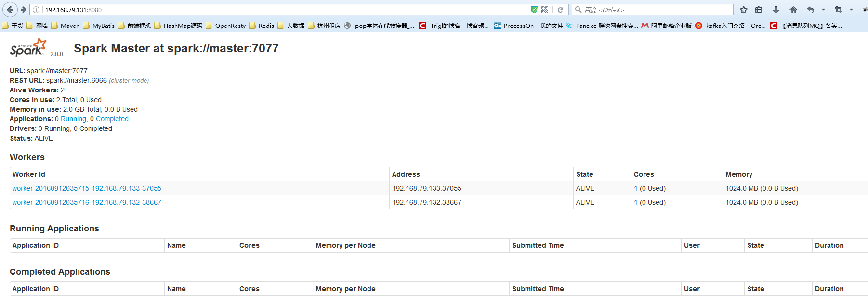This screenshot has width=868, height=307.
Task: Open the 前端框架 bookmark folder
Action: 134,26
